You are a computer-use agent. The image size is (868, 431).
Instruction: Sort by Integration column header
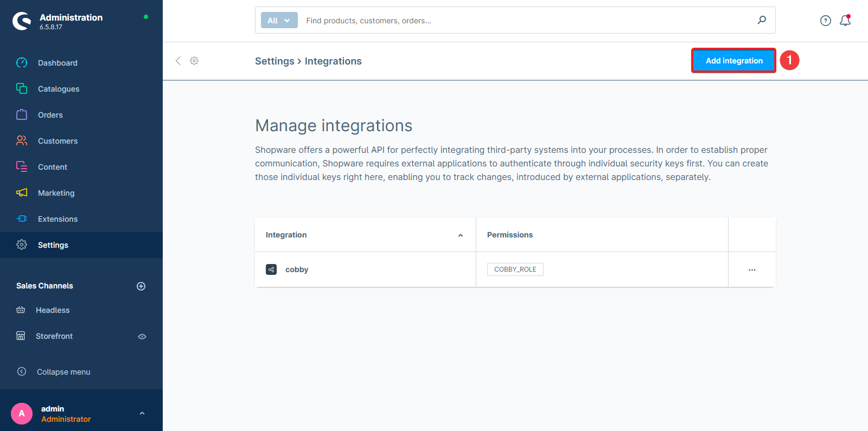click(286, 235)
